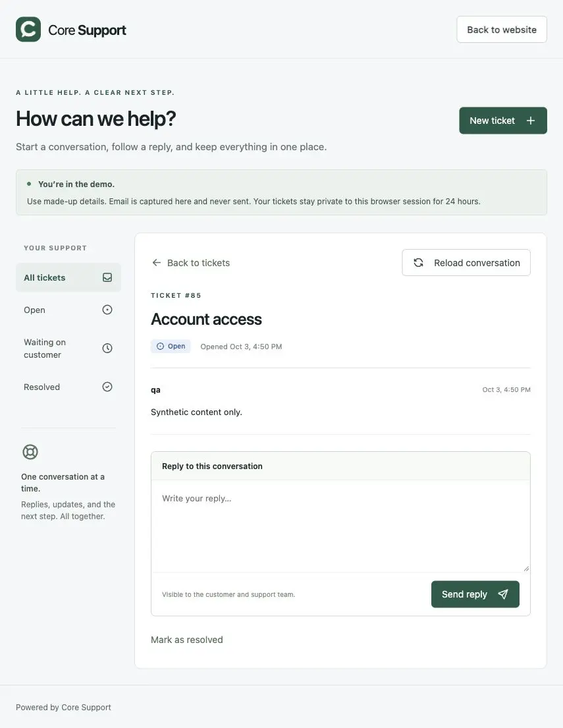This screenshot has width=563, height=728.
Task: Click Visible to the customer and support team note
Action: tap(228, 594)
